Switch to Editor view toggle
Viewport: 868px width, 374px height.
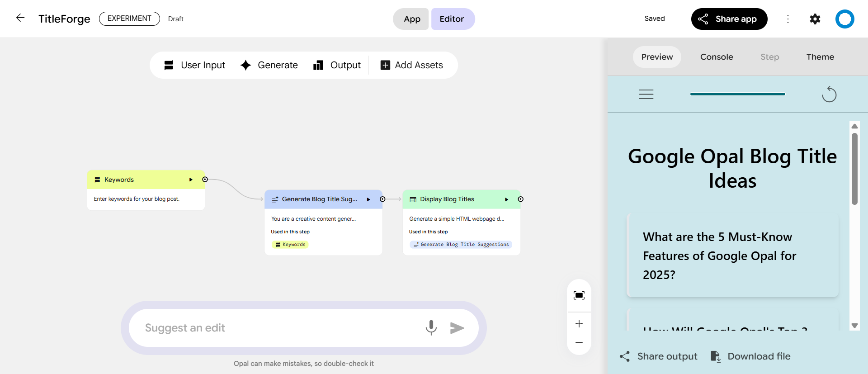pyautogui.click(x=452, y=19)
